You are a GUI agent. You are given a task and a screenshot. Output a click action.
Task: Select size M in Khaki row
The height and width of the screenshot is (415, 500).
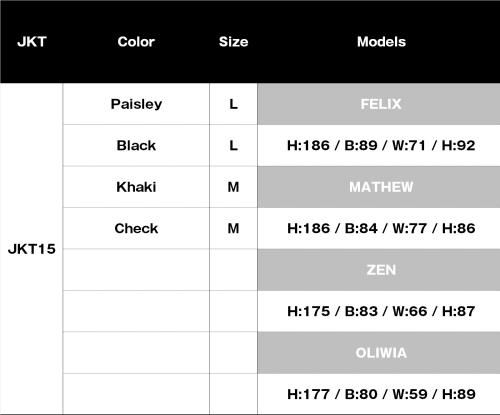click(x=233, y=187)
